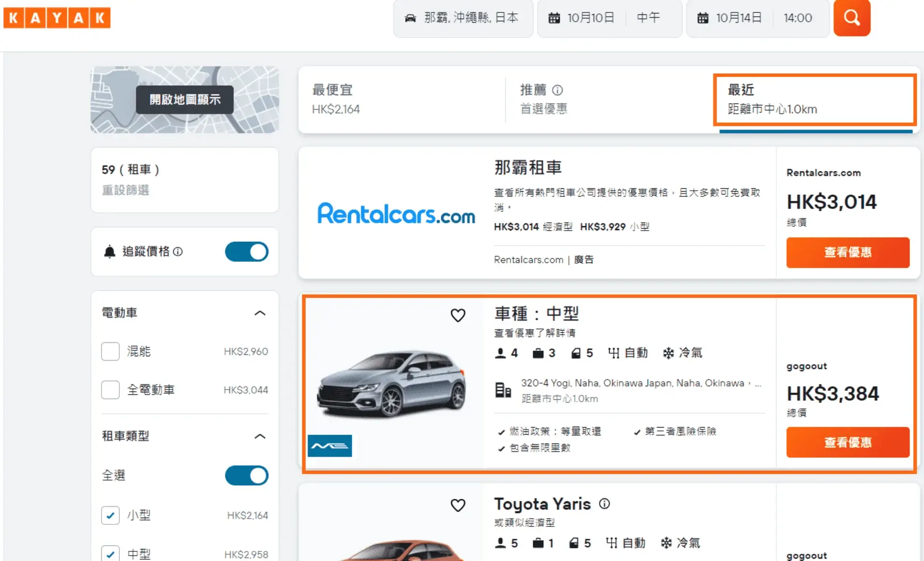Image resolution: width=924 pixels, height=561 pixels.
Task: Collapse the 電動車 filter section
Action: (260, 313)
